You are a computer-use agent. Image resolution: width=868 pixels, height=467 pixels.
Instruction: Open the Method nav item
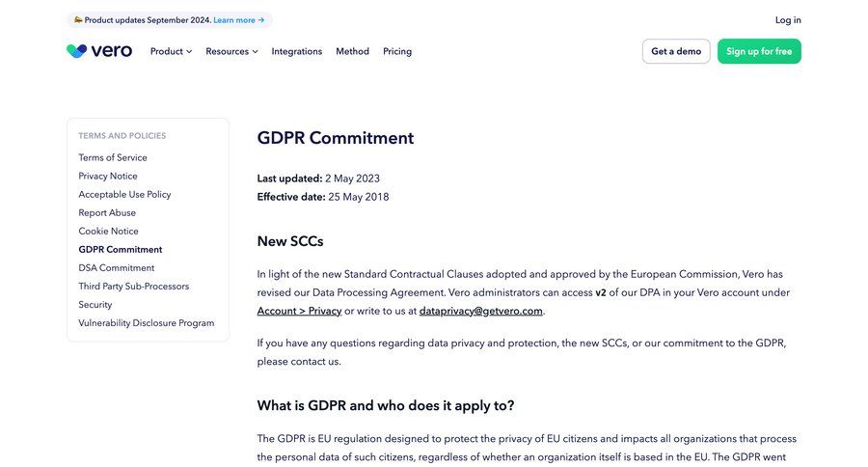click(352, 51)
